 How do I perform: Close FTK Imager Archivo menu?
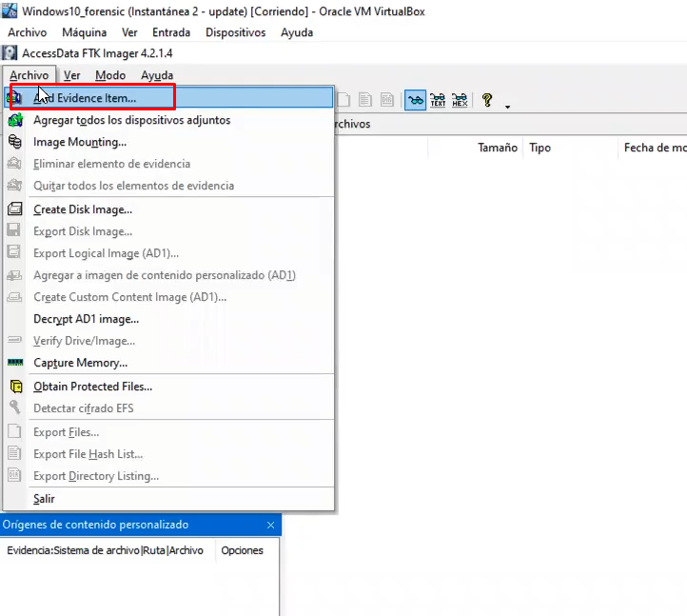tap(29, 75)
